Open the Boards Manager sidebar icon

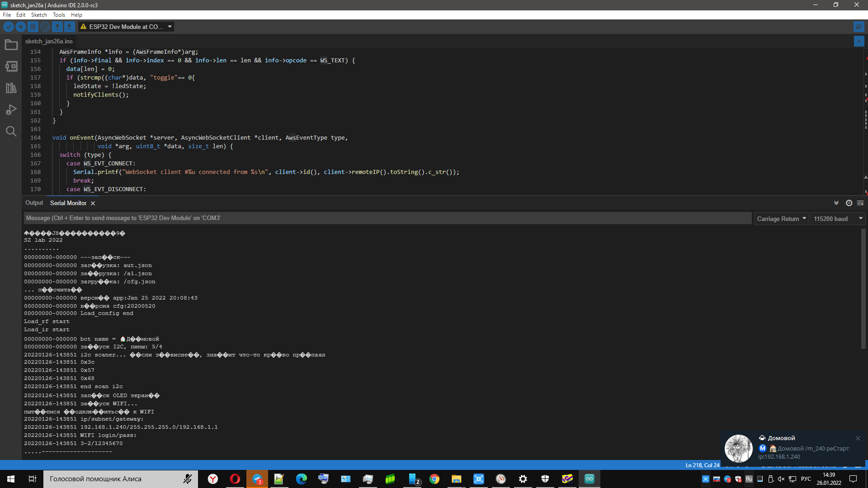click(11, 66)
